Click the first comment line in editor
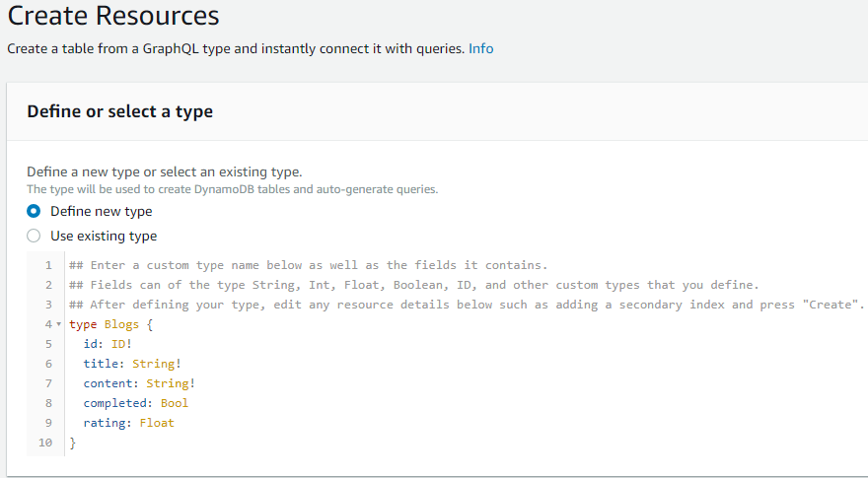Image resolution: width=868 pixels, height=478 pixels. (308, 265)
